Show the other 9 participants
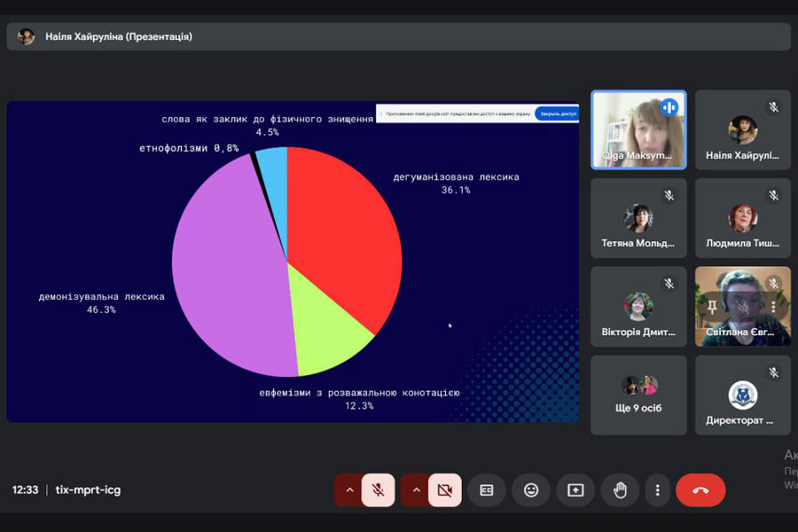 tap(638, 395)
